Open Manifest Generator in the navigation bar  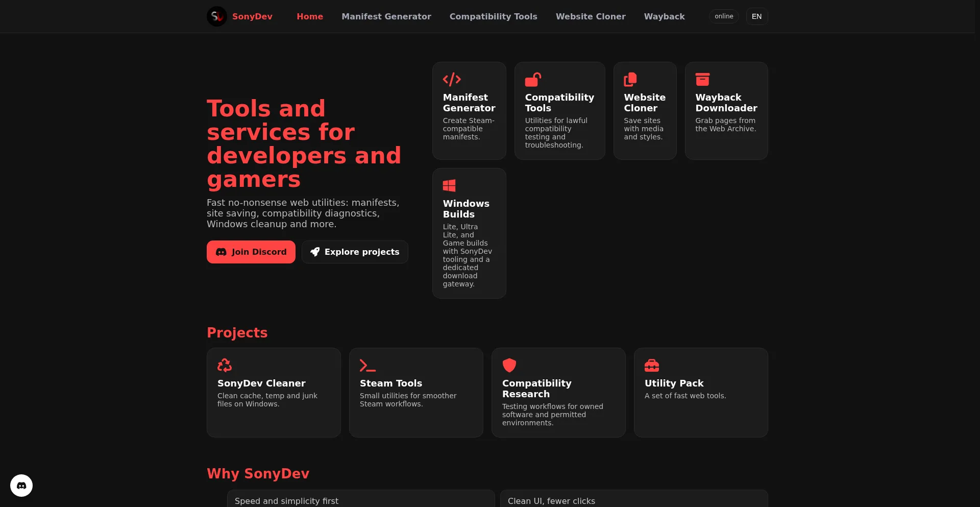(386, 16)
